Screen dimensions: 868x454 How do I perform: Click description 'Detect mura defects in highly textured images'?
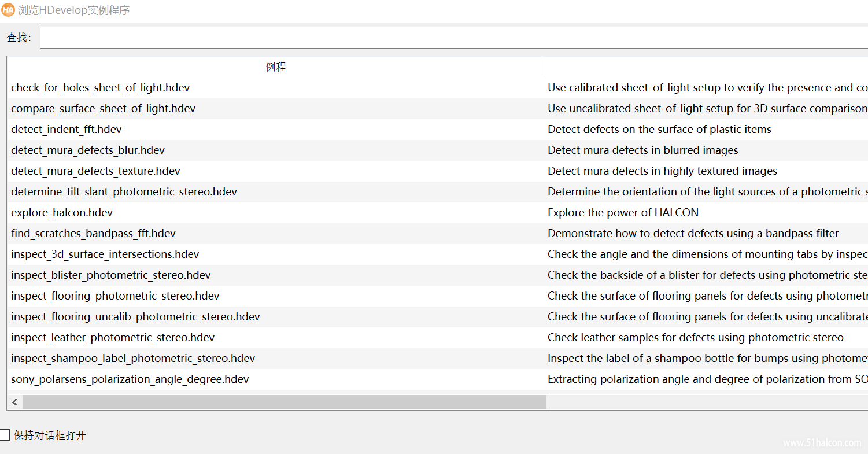(x=663, y=171)
